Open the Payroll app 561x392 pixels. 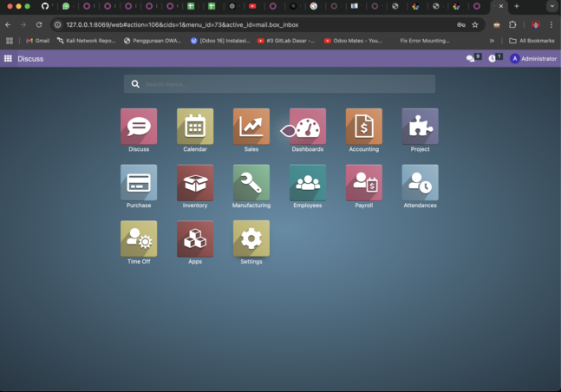click(363, 183)
